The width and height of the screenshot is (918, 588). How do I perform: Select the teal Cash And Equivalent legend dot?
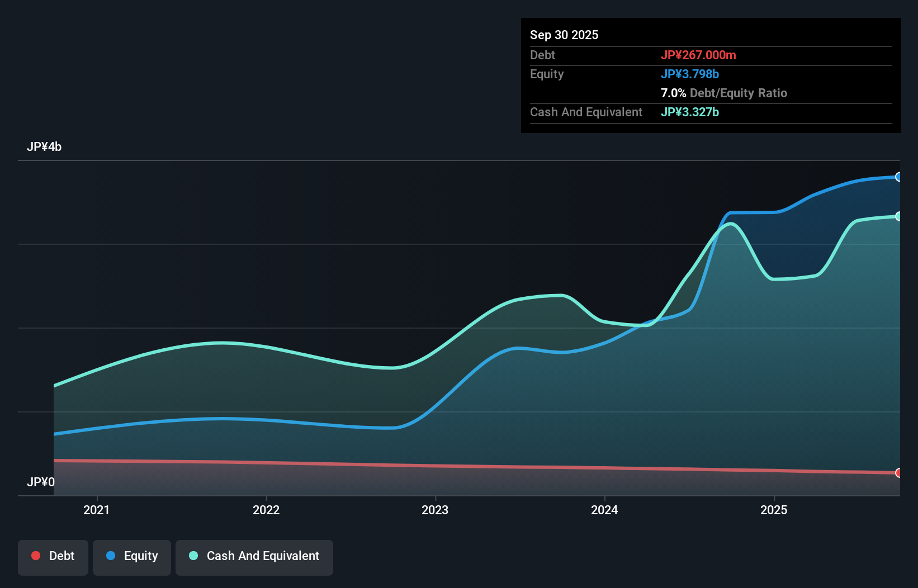(x=193, y=556)
